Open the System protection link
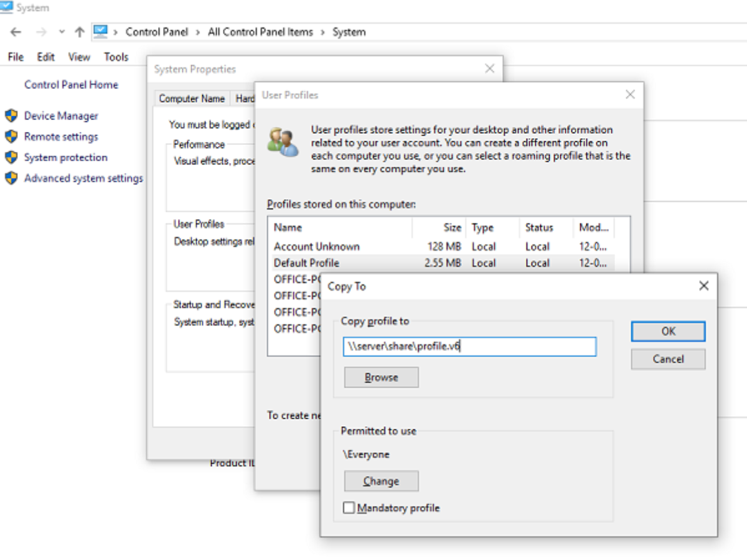 65,157
